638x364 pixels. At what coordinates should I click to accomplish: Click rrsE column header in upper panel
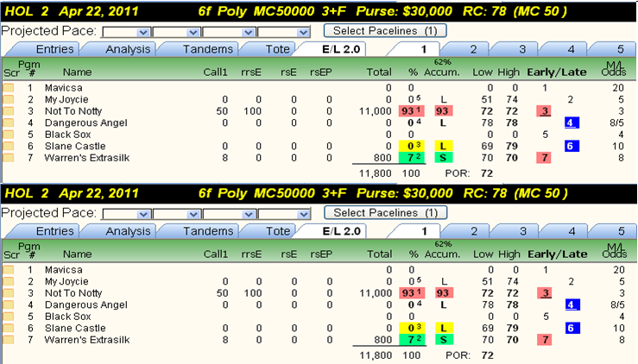(x=251, y=72)
